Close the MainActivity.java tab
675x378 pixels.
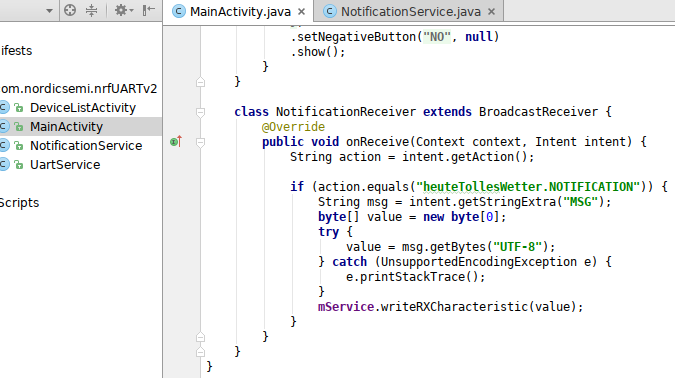[x=302, y=12]
